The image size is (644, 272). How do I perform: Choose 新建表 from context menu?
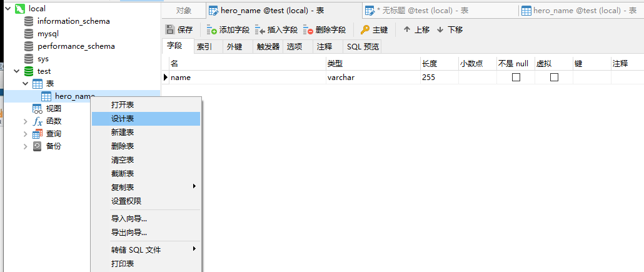coord(146,133)
